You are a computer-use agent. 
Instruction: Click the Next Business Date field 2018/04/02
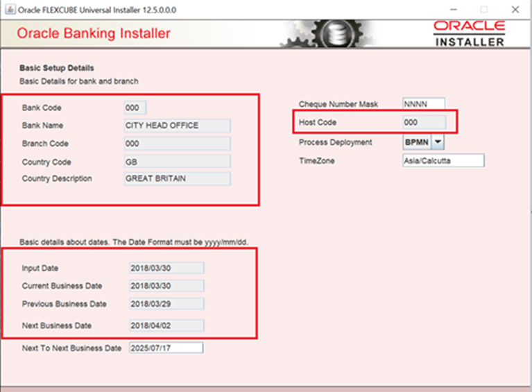click(x=166, y=325)
